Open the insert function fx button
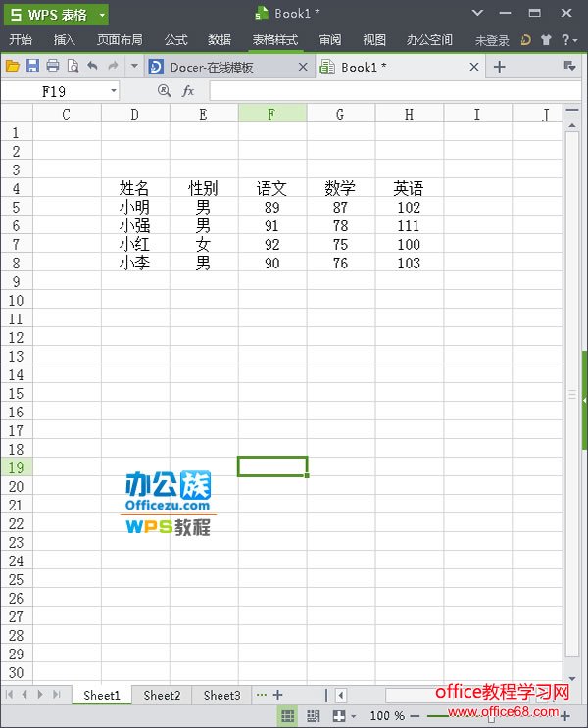Screen dimensions: 588x728 coord(188,90)
